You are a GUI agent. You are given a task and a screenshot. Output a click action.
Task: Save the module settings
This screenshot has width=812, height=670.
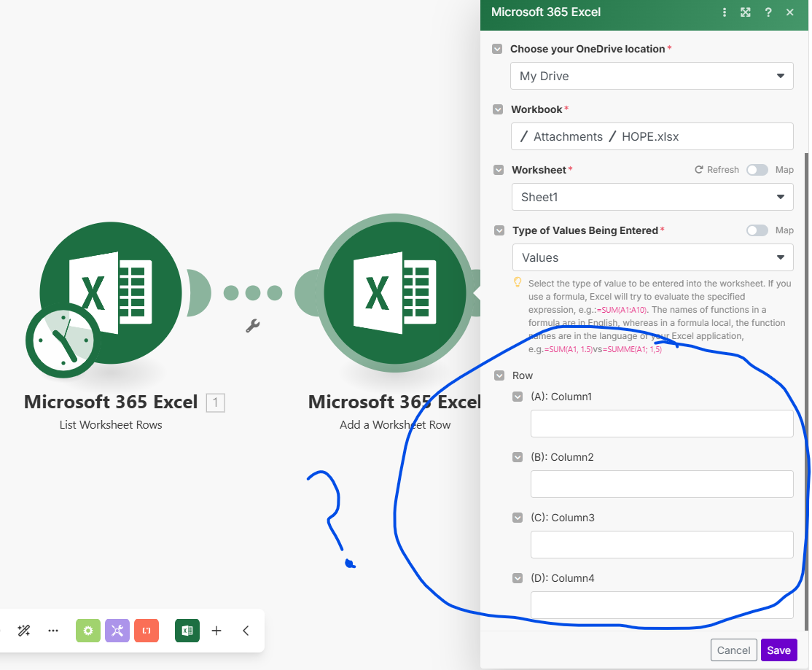[778, 650]
